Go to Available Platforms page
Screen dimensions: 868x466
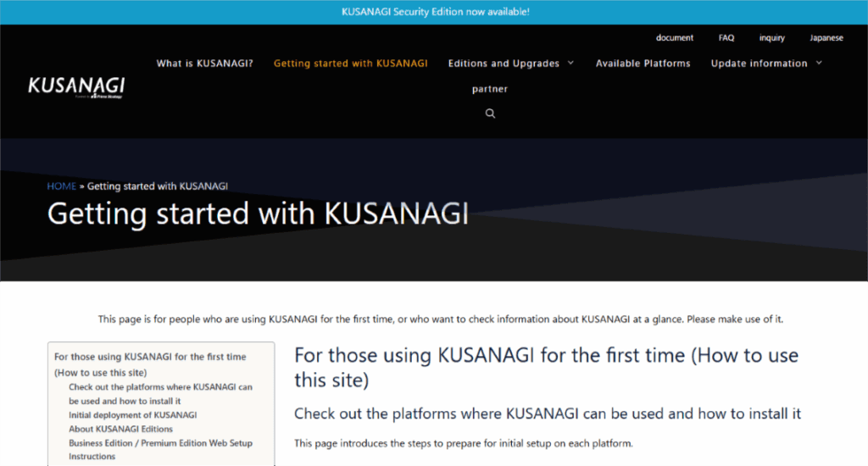pyautogui.click(x=643, y=63)
